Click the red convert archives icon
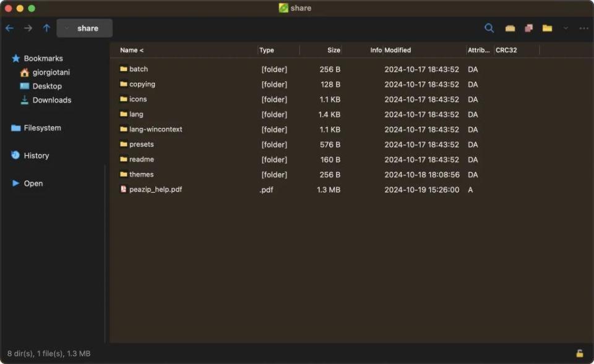The image size is (594, 364). click(x=528, y=28)
